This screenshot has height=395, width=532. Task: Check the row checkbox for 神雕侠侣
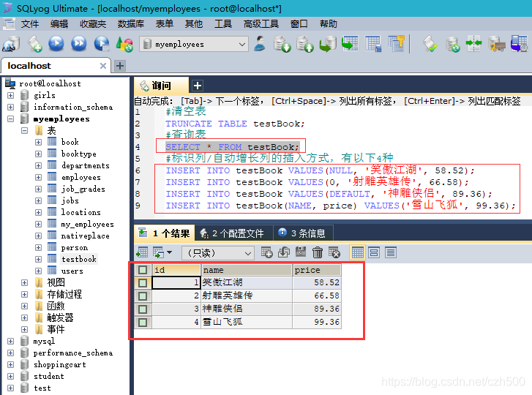143,309
